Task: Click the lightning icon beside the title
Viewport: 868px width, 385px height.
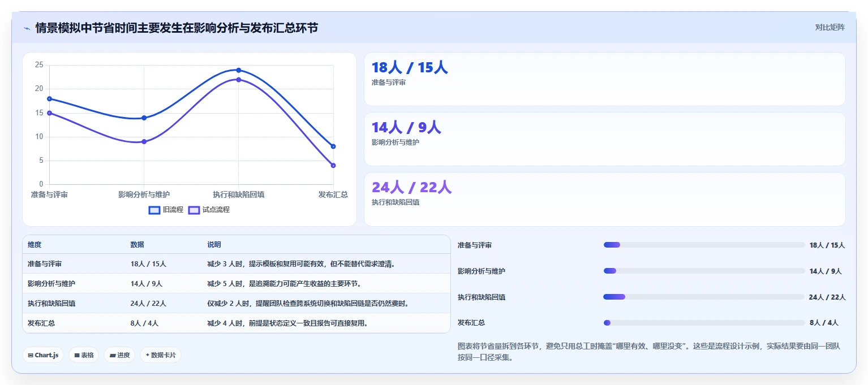Action: click(x=27, y=28)
